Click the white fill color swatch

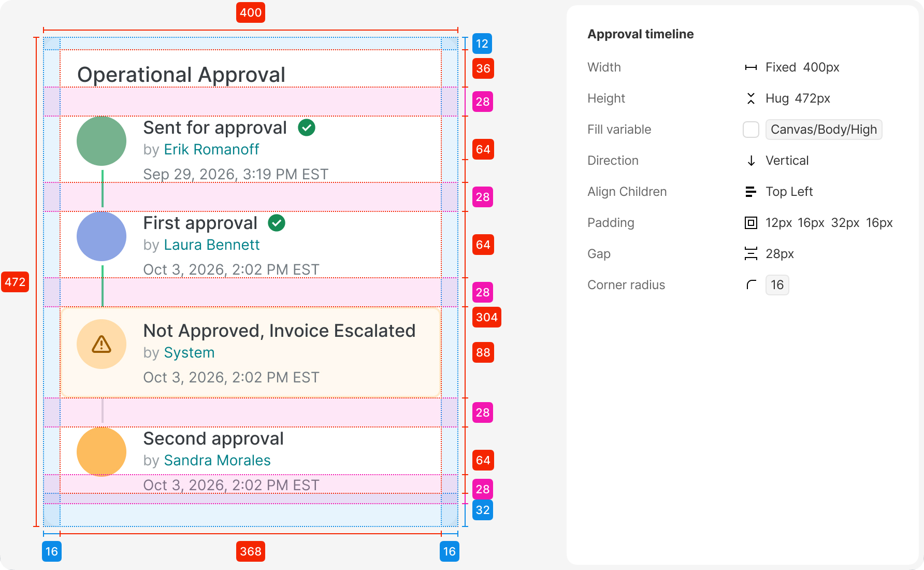coord(750,130)
